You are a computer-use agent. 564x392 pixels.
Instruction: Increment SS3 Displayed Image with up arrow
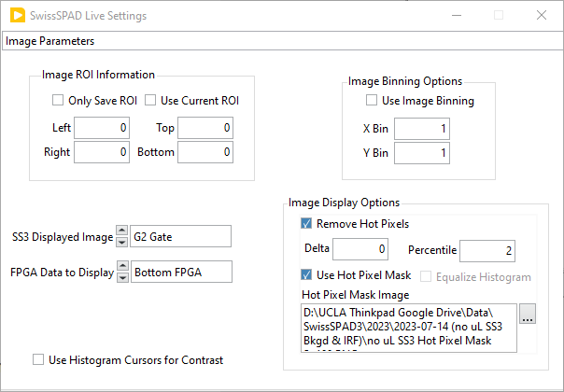[122, 231]
